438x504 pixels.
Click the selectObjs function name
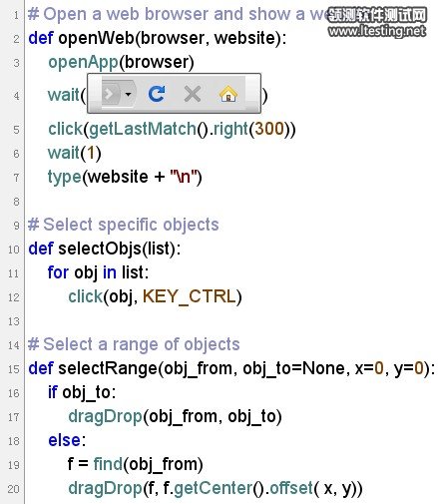pyautogui.click(x=100, y=249)
